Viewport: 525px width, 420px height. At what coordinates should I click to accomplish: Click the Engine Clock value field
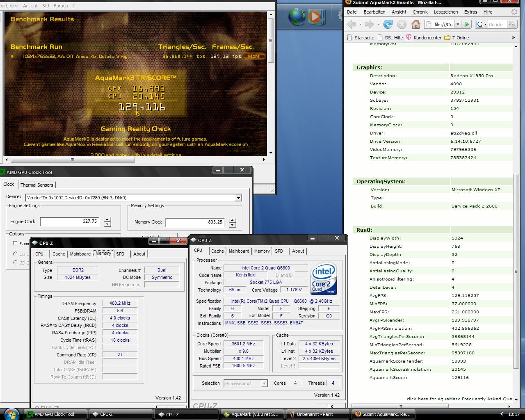pyautogui.click(x=70, y=221)
